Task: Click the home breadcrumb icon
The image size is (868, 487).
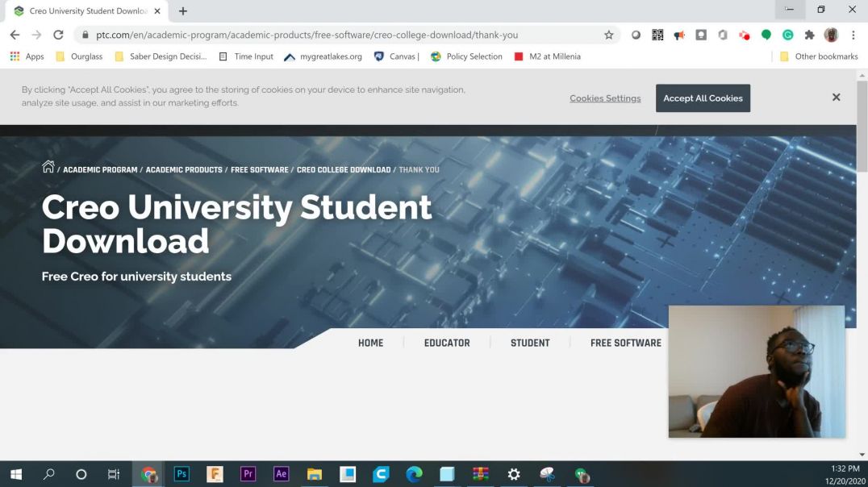Action: click(x=48, y=167)
